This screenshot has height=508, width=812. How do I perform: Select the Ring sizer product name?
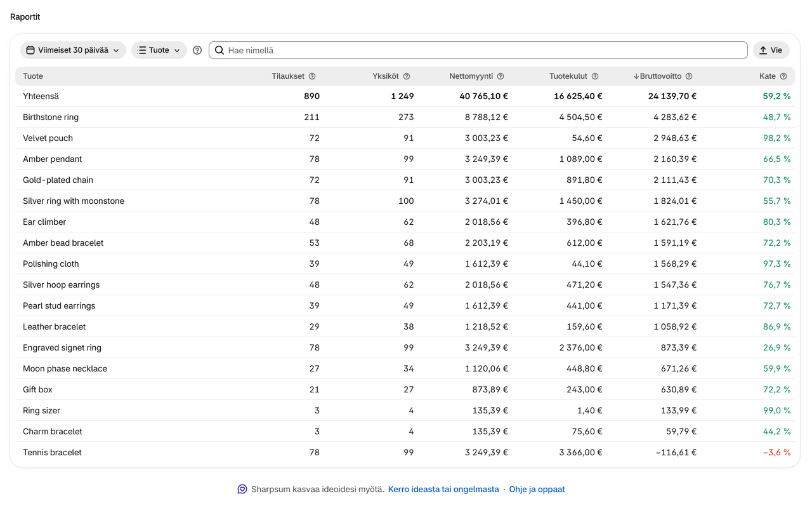point(41,410)
